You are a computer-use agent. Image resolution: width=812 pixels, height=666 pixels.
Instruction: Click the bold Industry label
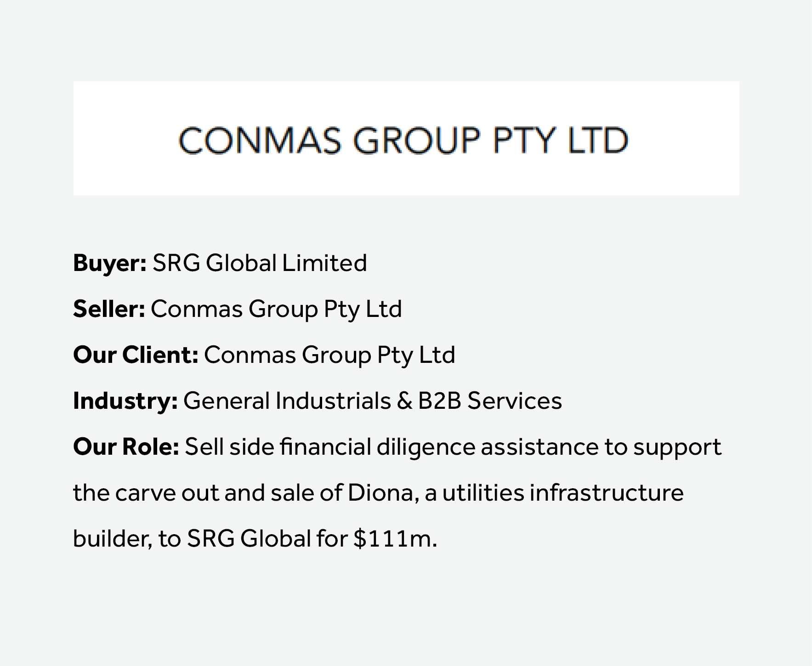(125, 401)
